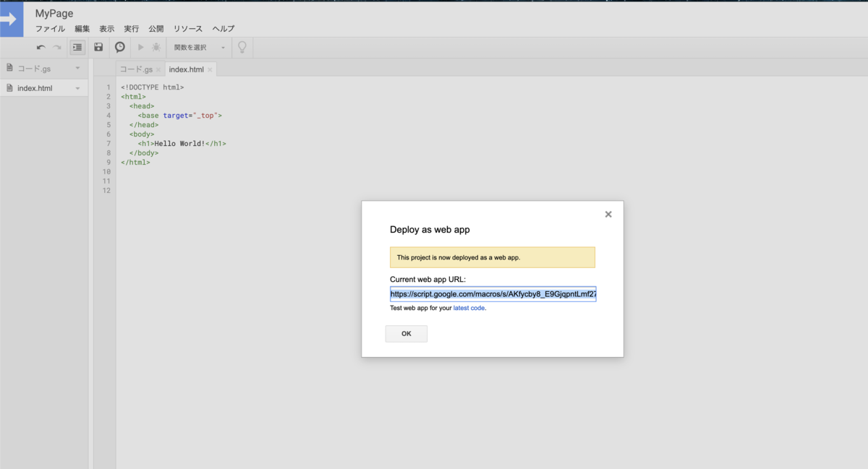The image size is (868, 469).
Task: Close the Deploy as web app dialog
Action: pyautogui.click(x=608, y=214)
